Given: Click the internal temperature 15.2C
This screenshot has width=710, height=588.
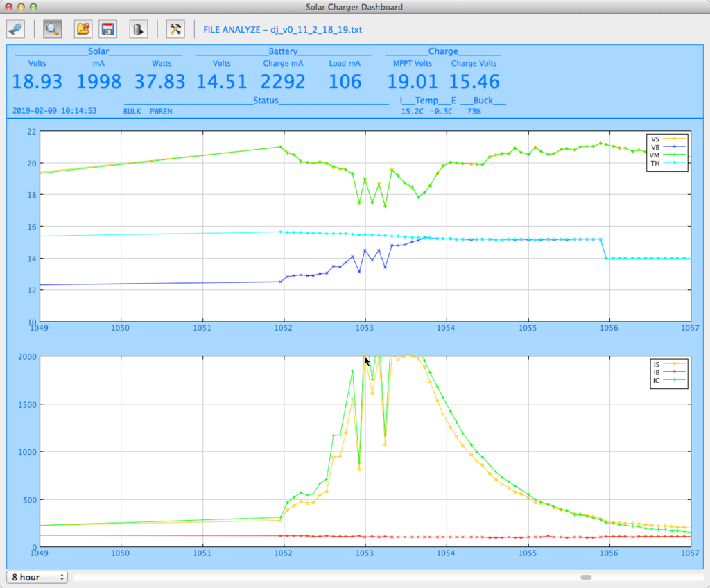Looking at the screenshot, I should [412, 112].
